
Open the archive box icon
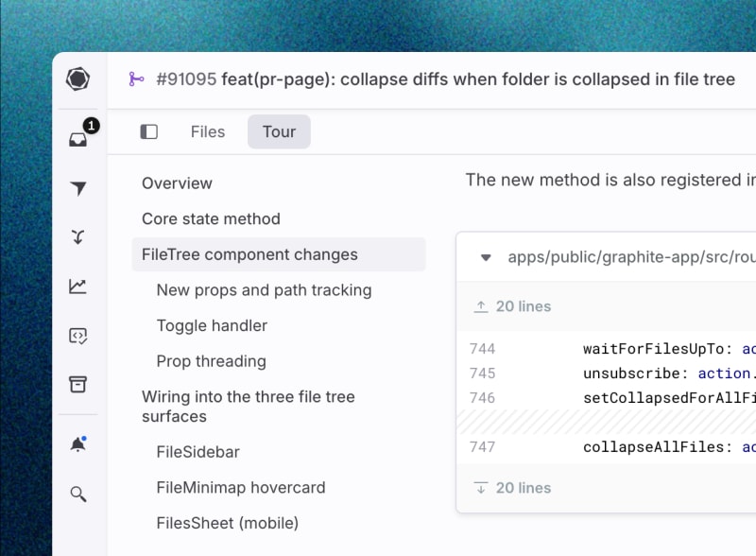pos(78,384)
